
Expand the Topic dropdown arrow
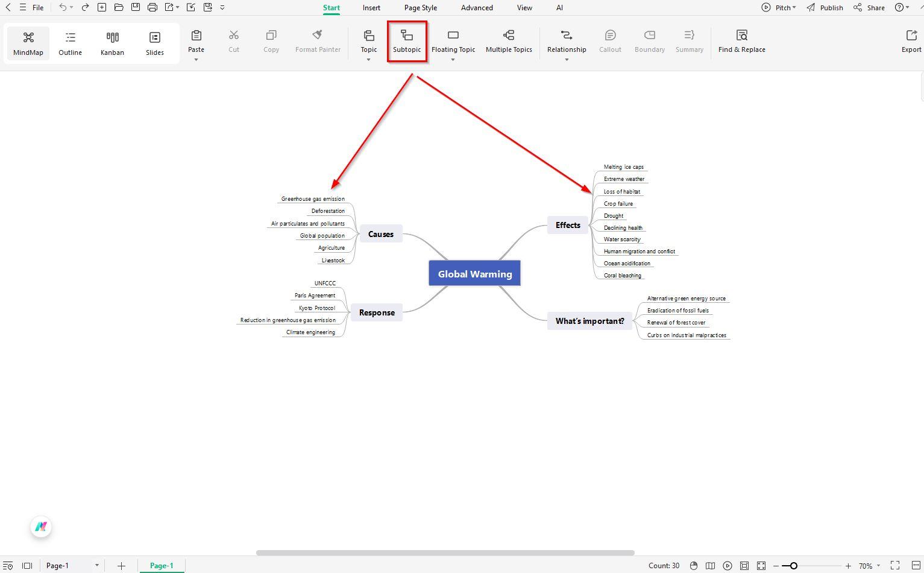point(368,60)
